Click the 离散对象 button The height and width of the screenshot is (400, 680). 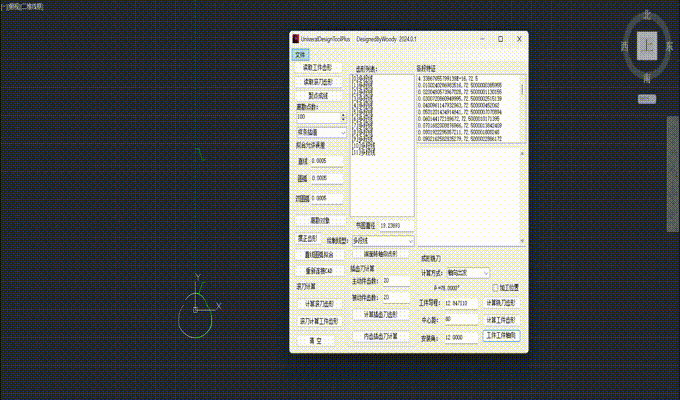coord(320,220)
